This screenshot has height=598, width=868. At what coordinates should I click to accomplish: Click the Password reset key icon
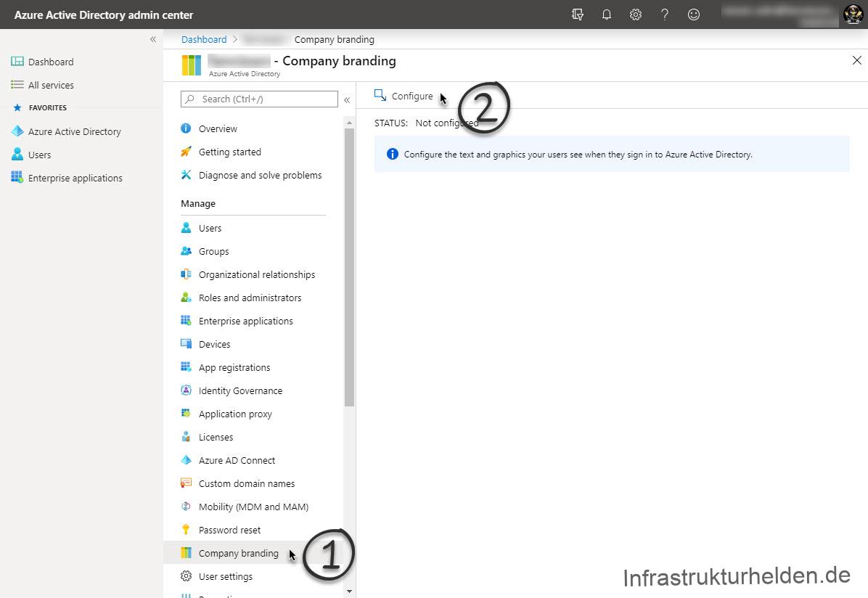[x=186, y=530]
